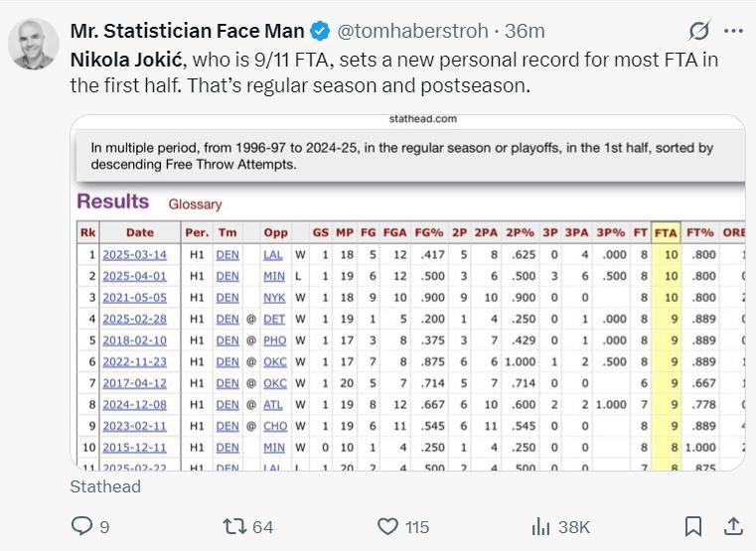Click the FTA column header
756x551 pixels.
(665, 232)
